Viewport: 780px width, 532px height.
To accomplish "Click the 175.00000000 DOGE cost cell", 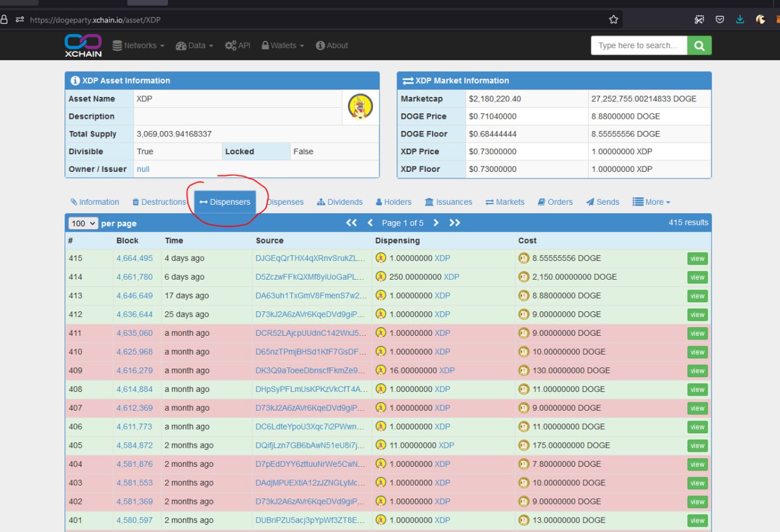I will [571, 445].
